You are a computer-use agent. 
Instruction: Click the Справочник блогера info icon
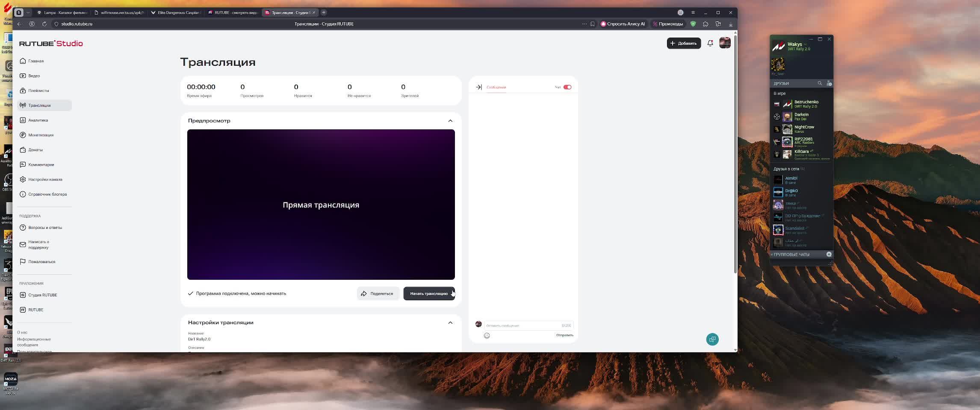[23, 194]
